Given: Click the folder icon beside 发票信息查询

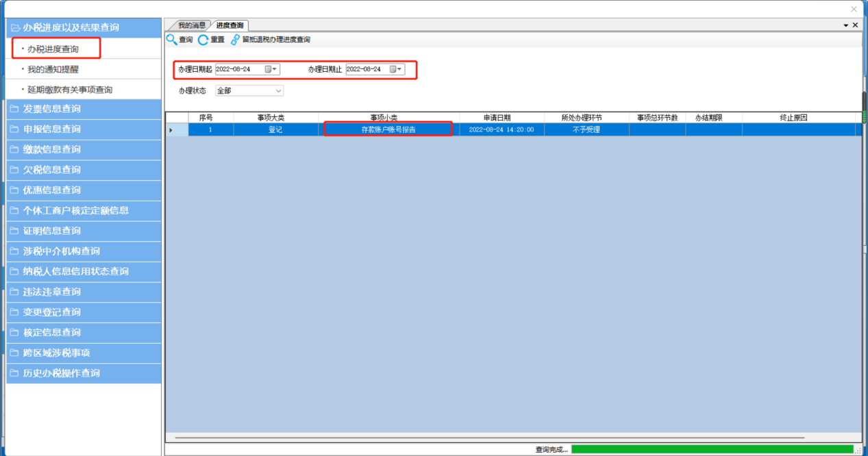Looking at the screenshot, I should 15,109.
